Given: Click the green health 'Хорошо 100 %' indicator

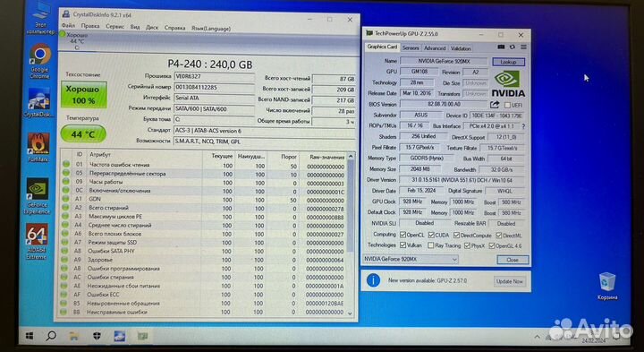Looking at the screenshot, I should [x=84, y=95].
